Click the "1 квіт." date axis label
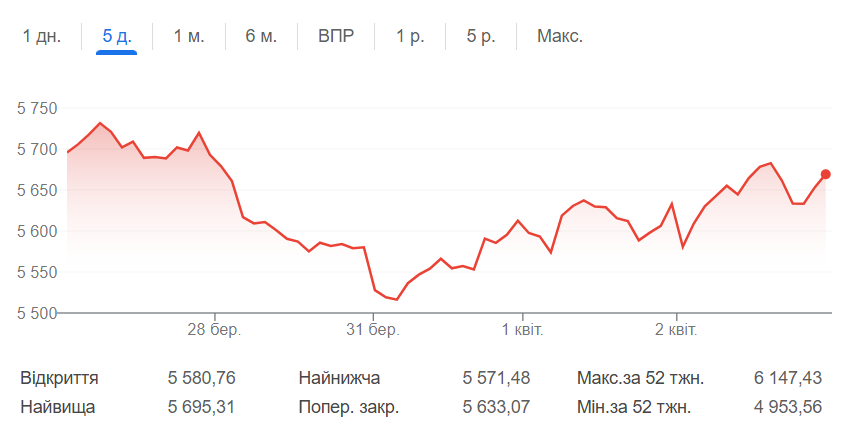 [522, 329]
